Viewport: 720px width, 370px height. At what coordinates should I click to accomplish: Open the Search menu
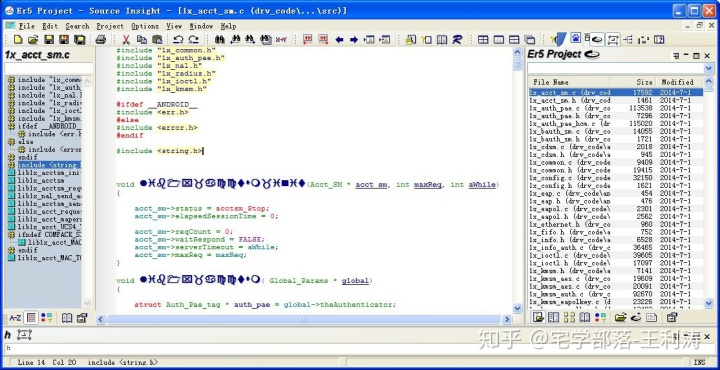tap(77, 26)
